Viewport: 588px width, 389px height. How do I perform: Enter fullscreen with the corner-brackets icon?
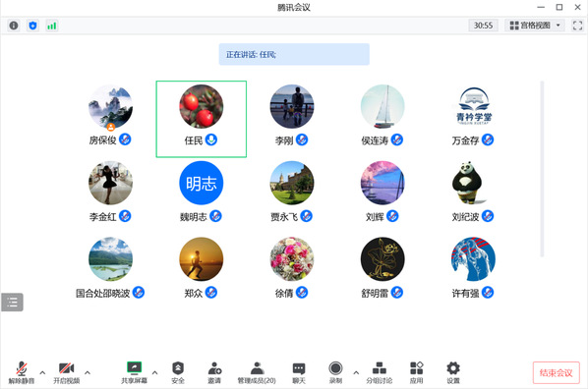click(577, 26)
